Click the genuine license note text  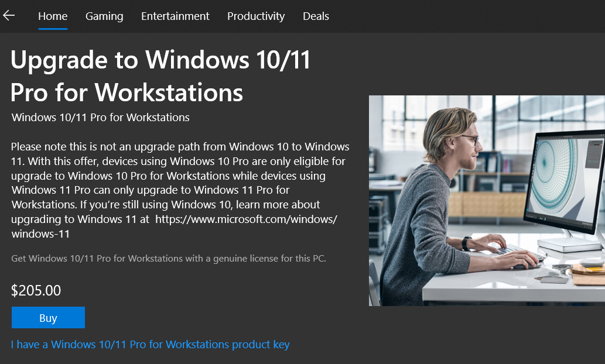169,258
